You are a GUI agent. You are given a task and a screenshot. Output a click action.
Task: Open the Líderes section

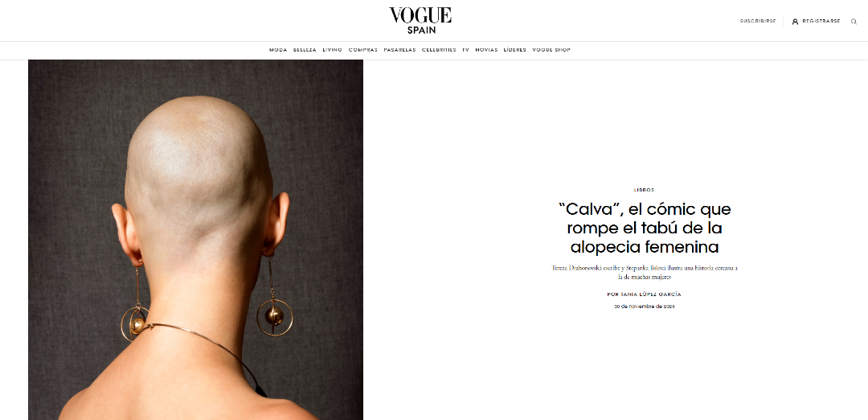point(515,50)
